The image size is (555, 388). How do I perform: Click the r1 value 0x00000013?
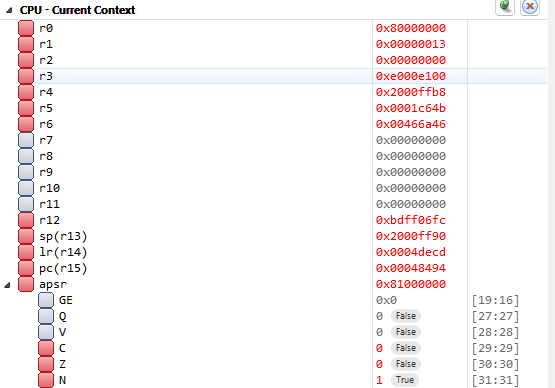pos(411,44)
